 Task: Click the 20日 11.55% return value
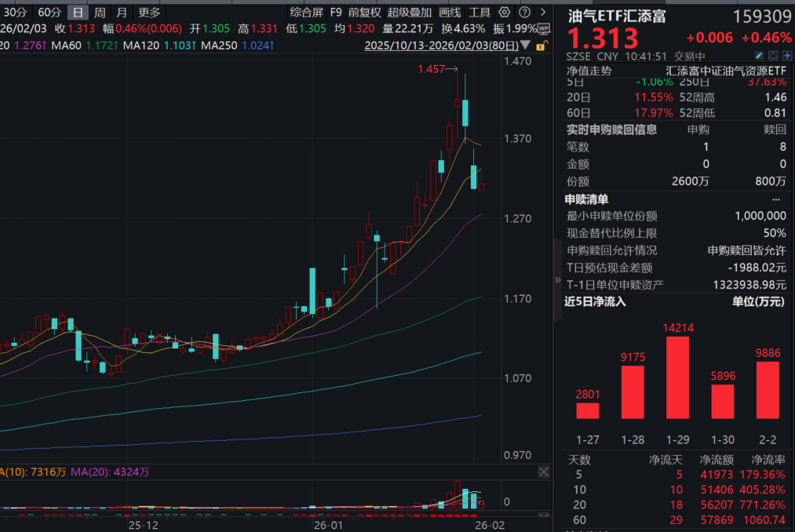click(x=654, y=97)
